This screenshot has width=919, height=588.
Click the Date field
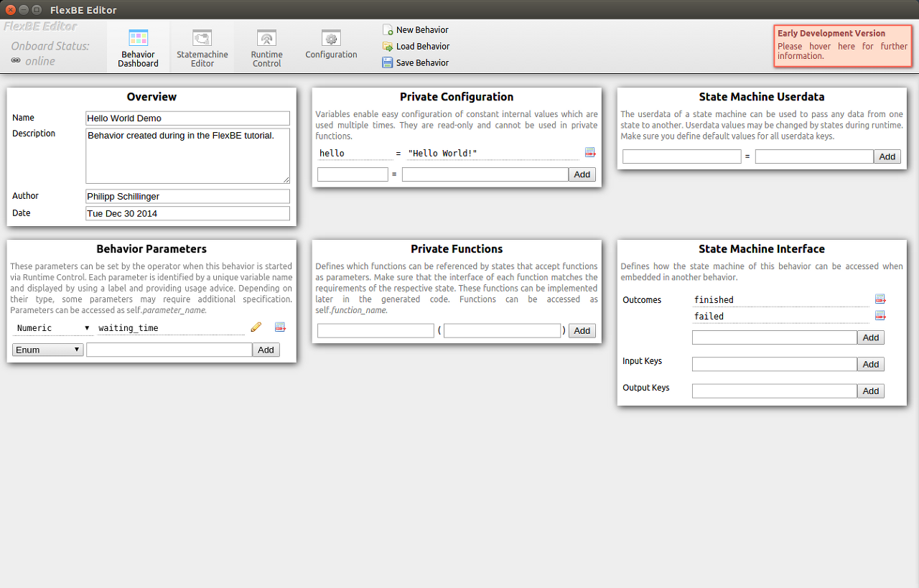[187, 214]
